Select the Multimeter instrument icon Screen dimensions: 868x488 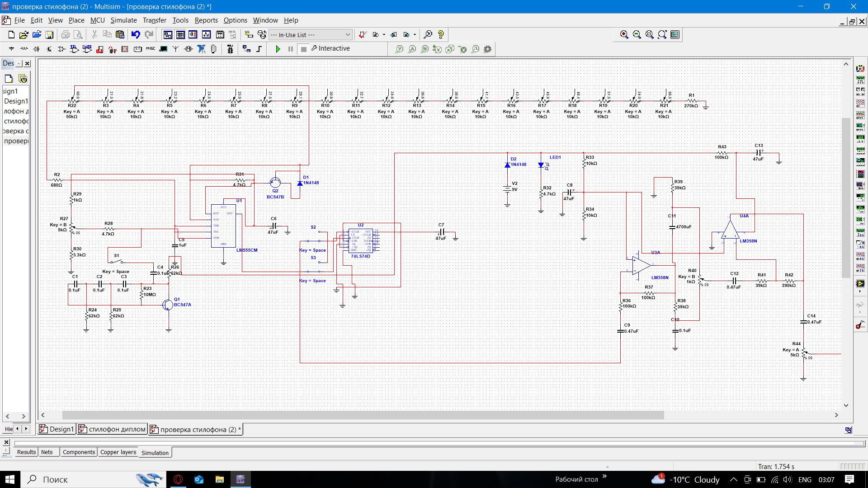tap(860, 69)
